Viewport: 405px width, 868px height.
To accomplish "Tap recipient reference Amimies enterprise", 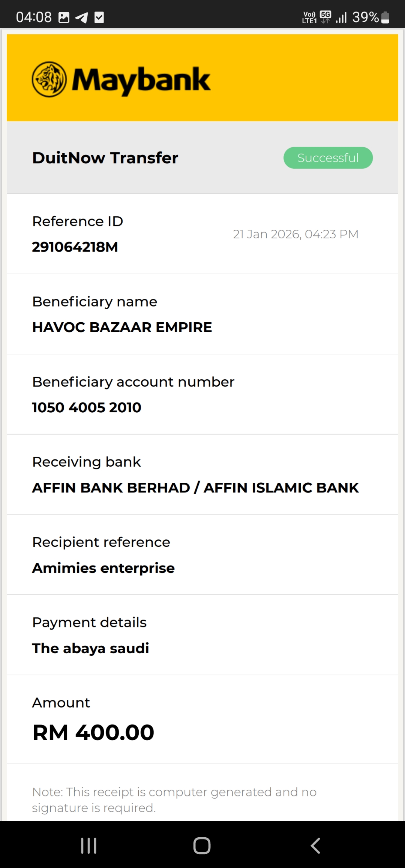I will click(103, 568).
